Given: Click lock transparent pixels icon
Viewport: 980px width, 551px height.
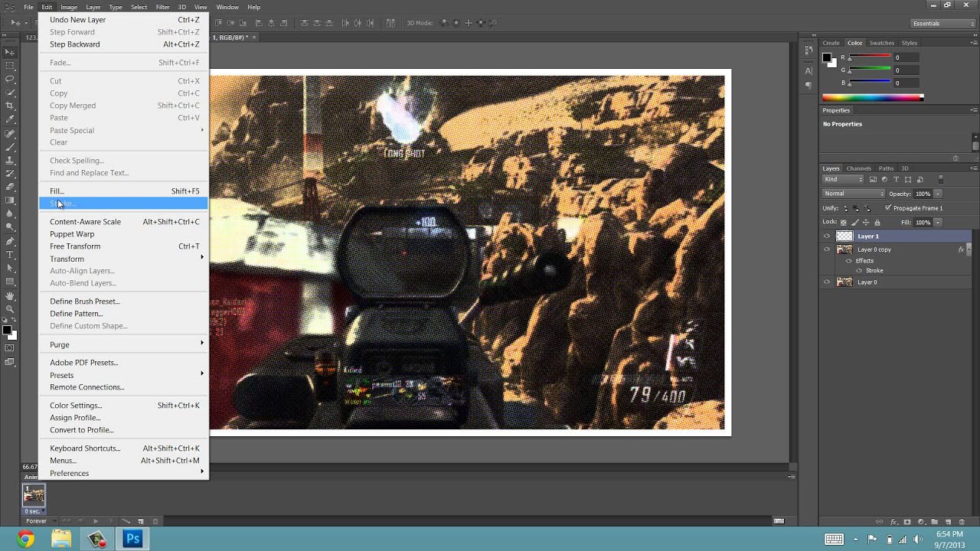Looking at the screenshot, I should coord(844,223).
